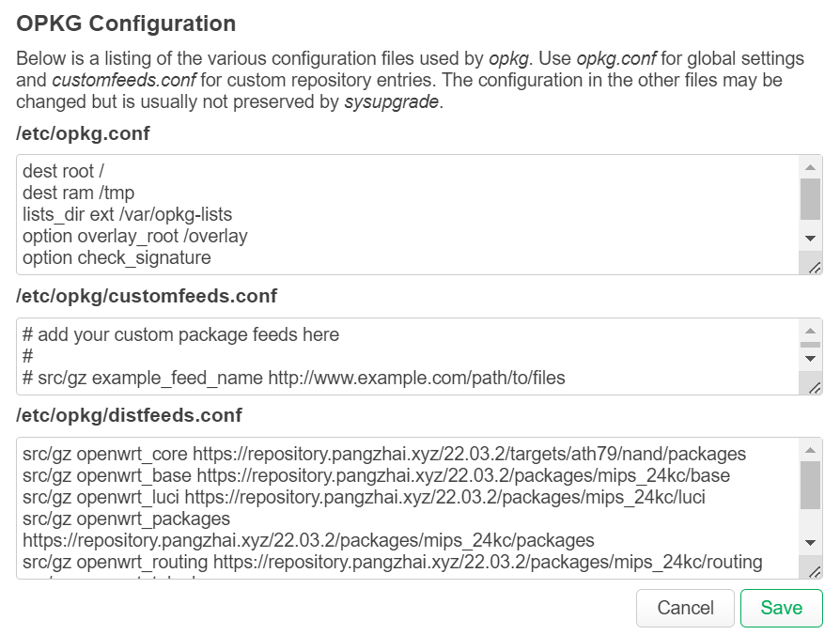Click scroll-up arrow in opkg.conf textarea
The width and height of the screenshot is (840, 635).
810,167
